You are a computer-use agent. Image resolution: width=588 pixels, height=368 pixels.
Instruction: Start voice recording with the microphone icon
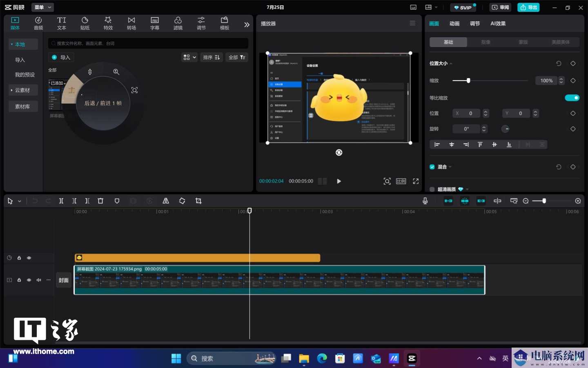tap(425, 201)
